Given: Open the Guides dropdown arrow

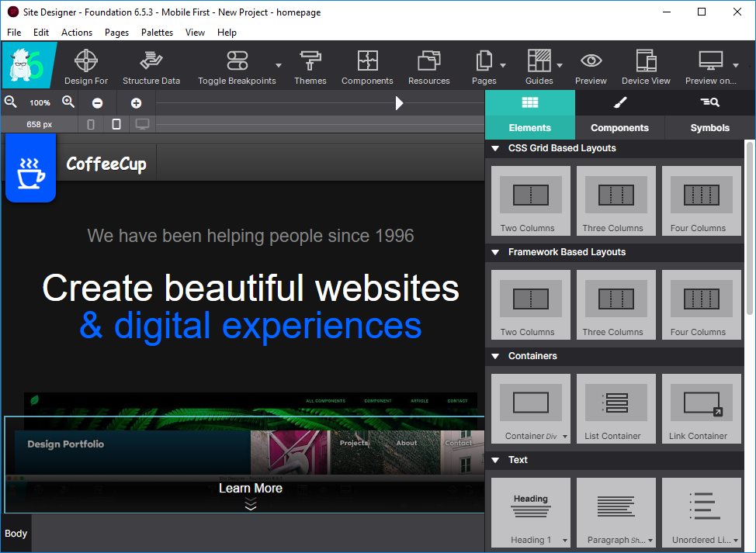Looking at the screenshot, I should click(x=560, y=66).
